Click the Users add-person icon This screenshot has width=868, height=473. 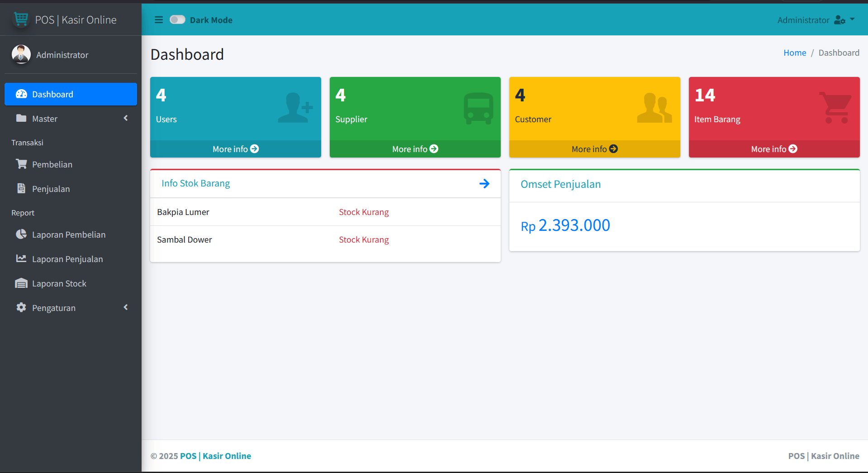point(295,108)
